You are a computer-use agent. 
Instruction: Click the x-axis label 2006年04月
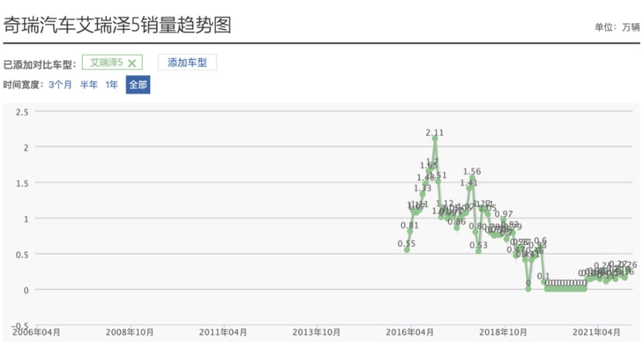(36, 332)
